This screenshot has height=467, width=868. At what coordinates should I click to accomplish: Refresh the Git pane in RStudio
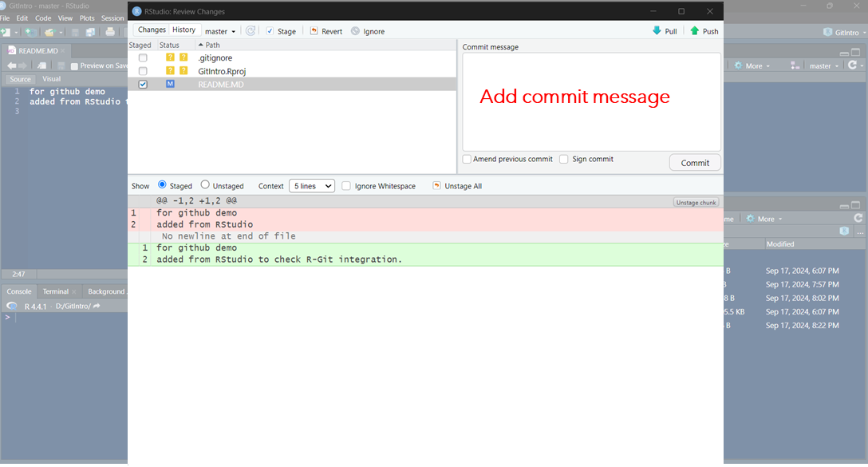(x=853, y=65)
